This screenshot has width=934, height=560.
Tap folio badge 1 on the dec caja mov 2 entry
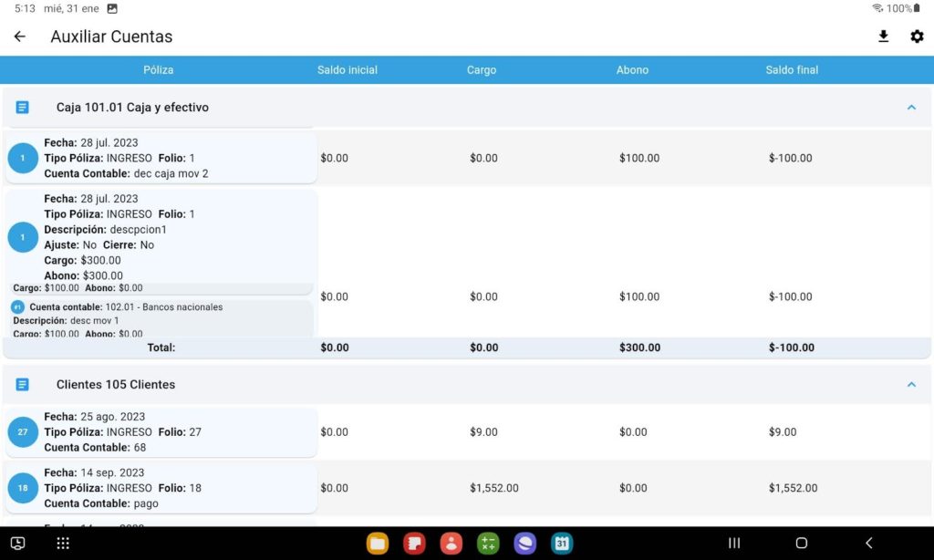(x=22, y=157)
